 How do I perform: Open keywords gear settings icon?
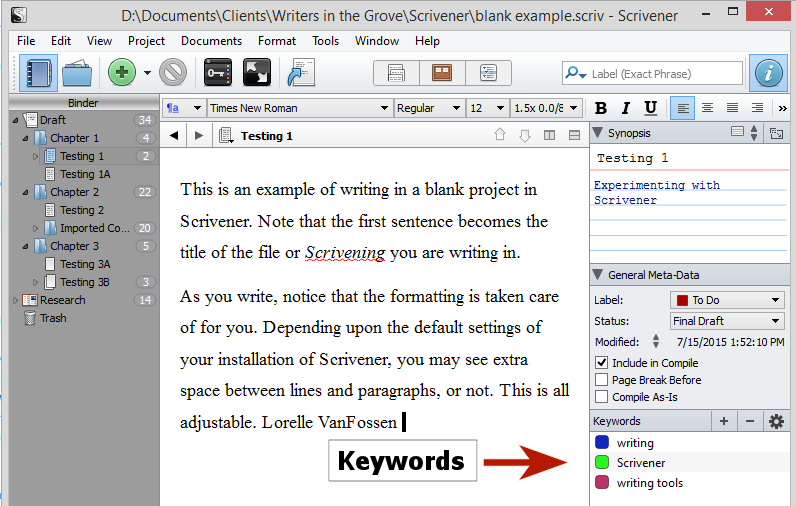click(776, 421)
